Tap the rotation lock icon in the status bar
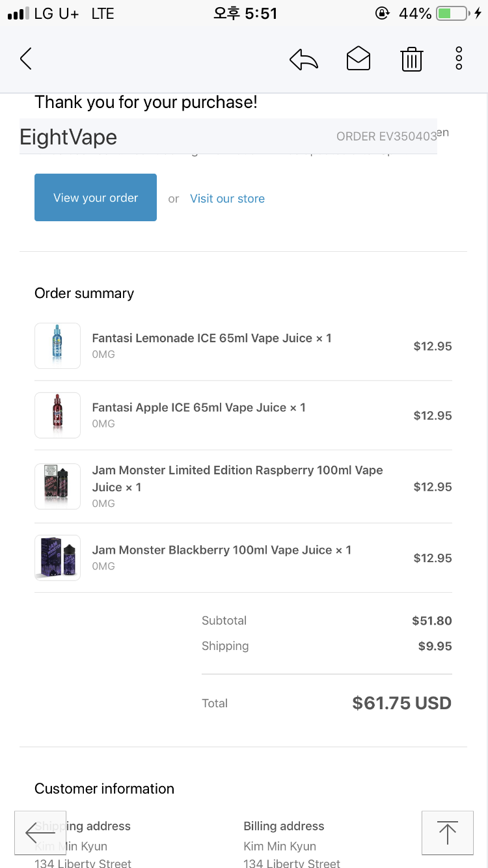The width and height of the screenshot is (488, 868). pyautogui.click(x=382, y=14)
